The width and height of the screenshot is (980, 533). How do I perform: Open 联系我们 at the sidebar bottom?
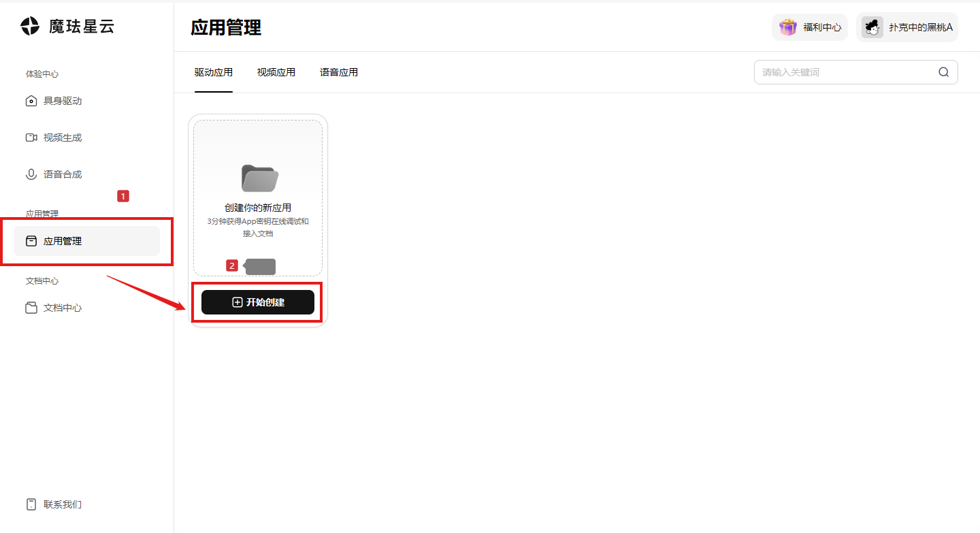point(87,504)
